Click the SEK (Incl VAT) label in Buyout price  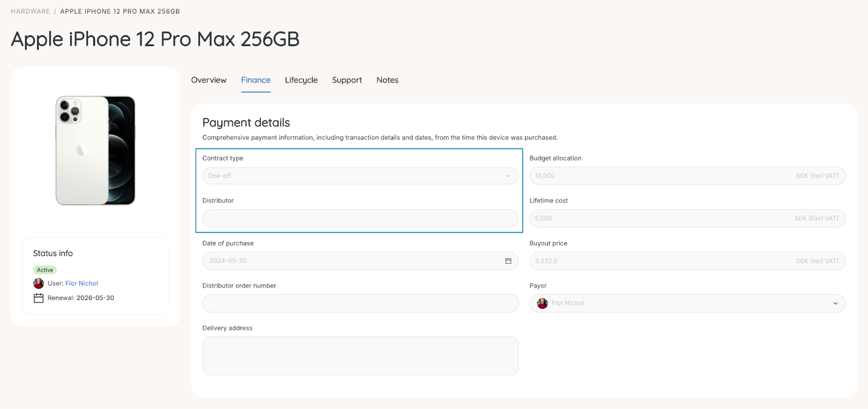click(817, 261)
